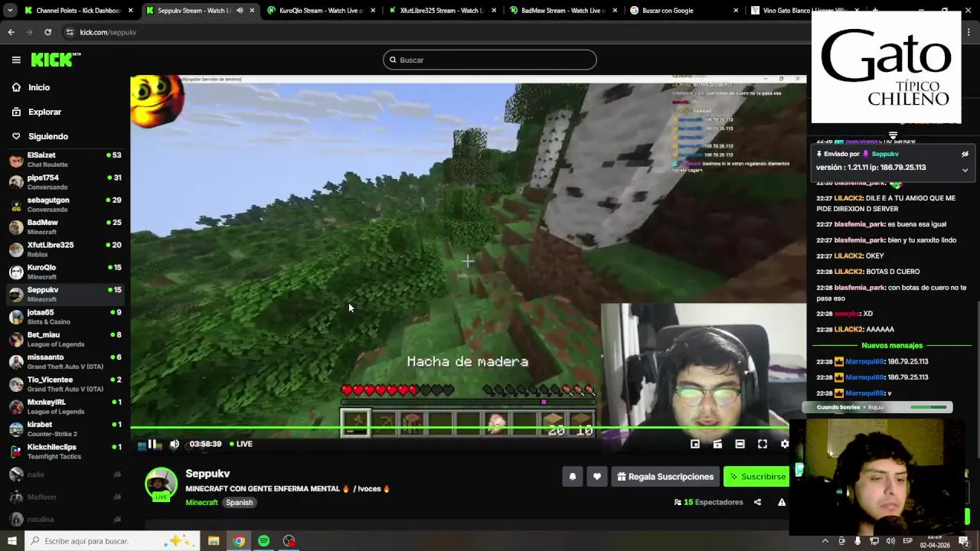The height and width of the screenshot is (551, 980).
Task: Open Bet_miau channel in sidebar
Action: click(65, 339)
